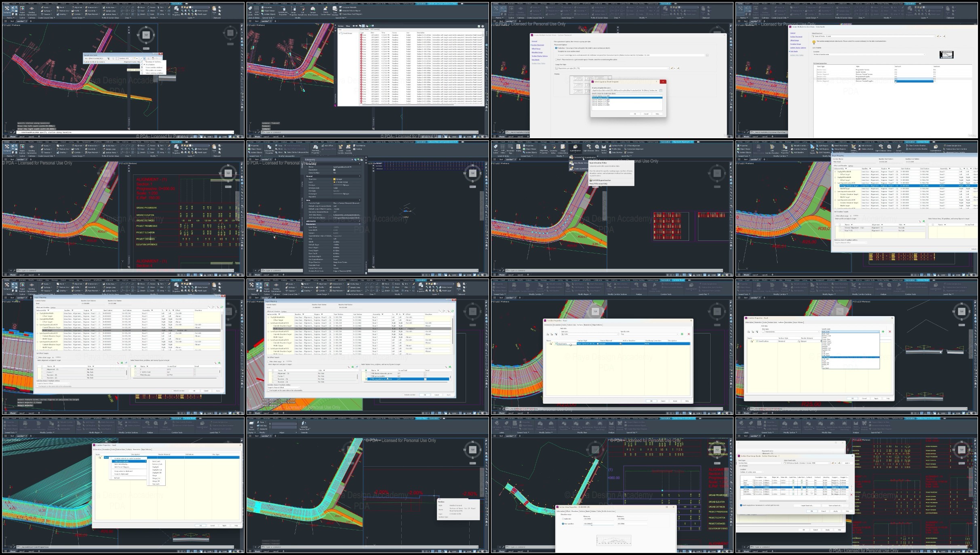Choose Automatic elevation range in Section View Properties
The width and height of the screenshot is (980, 555).
pos(563,519)
